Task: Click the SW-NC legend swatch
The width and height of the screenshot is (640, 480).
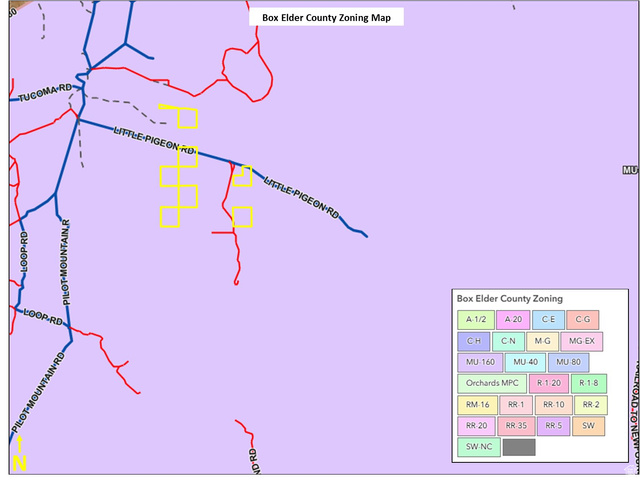Action: [x=479, y=447]
